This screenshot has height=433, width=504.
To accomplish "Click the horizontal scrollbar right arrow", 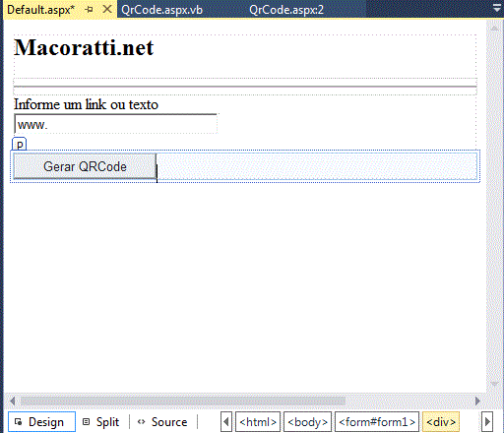I will [477, 401].
